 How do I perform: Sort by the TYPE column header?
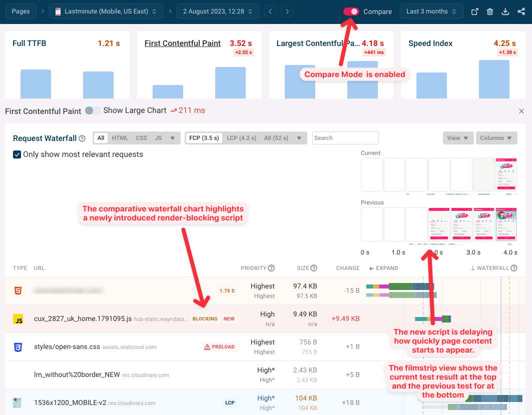click(20, 268)
